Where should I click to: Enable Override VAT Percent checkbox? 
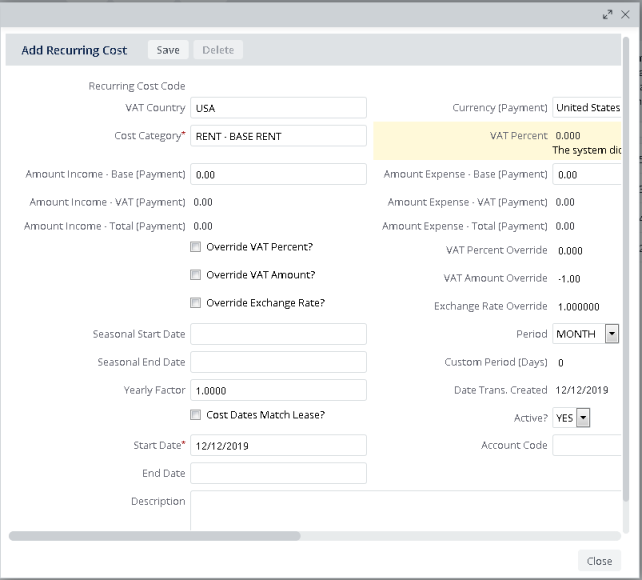coord(196,247)
